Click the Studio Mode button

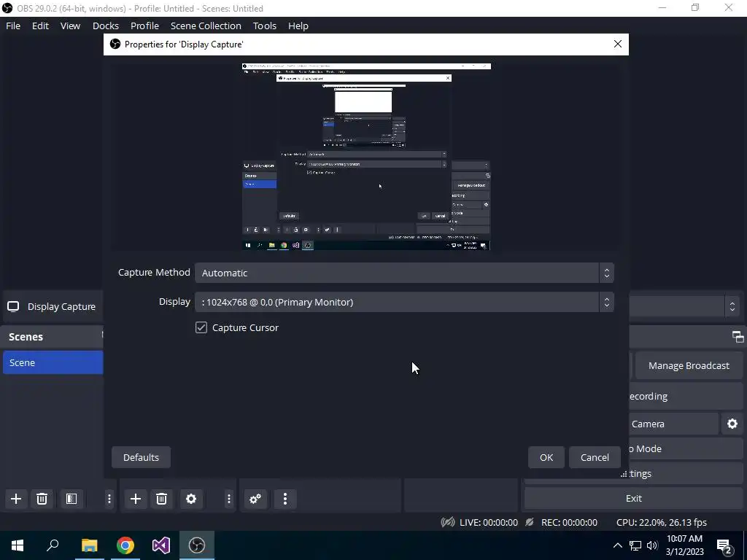coord(686,448)
